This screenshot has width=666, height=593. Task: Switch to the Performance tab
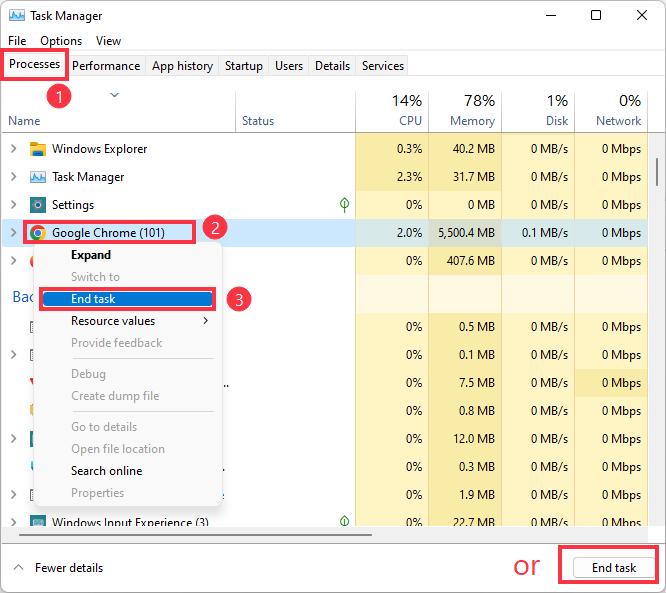(x=106, y=66)
